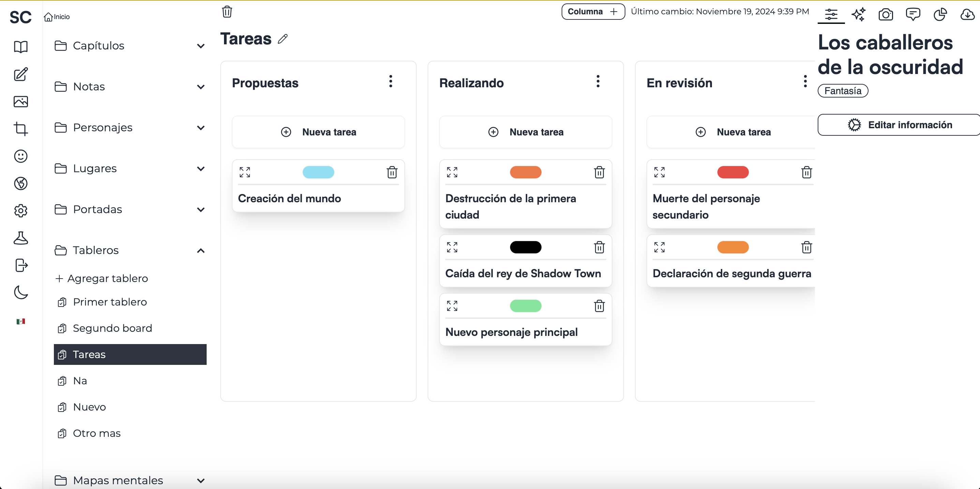Expand the Lugares folder
The height and width of the screenshot is (489, 980).
[130, 168]
